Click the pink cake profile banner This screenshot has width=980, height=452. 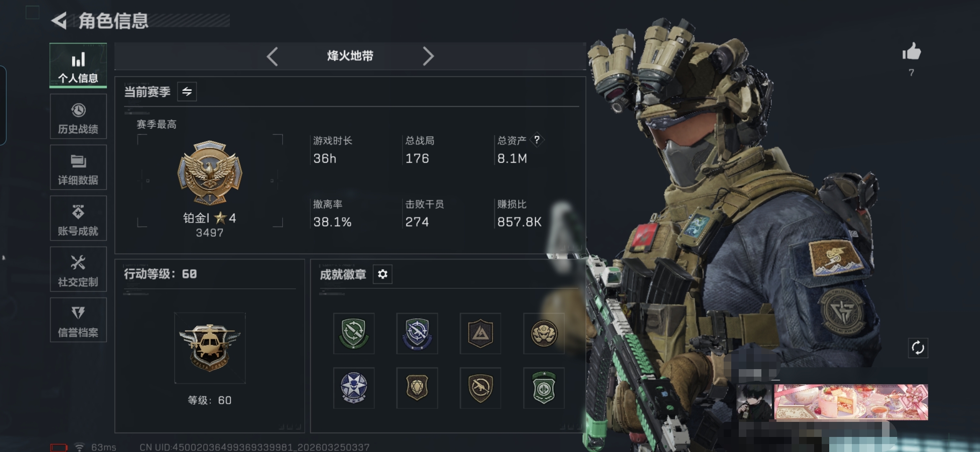point(851,402)
